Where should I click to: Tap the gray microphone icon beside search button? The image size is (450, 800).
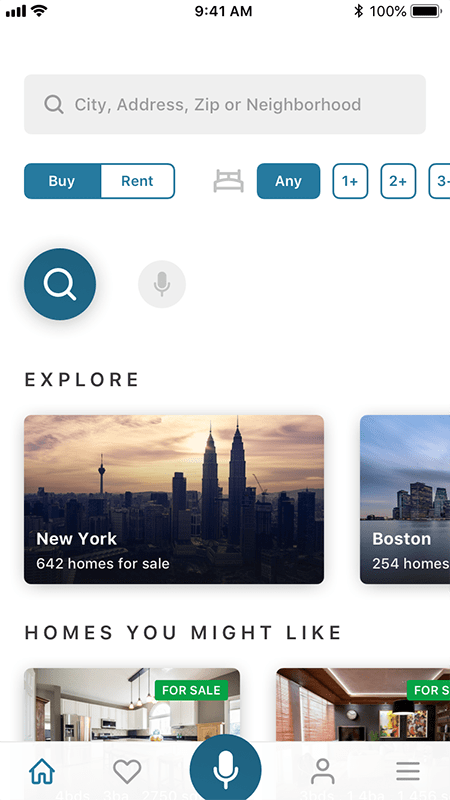point(162,284)
